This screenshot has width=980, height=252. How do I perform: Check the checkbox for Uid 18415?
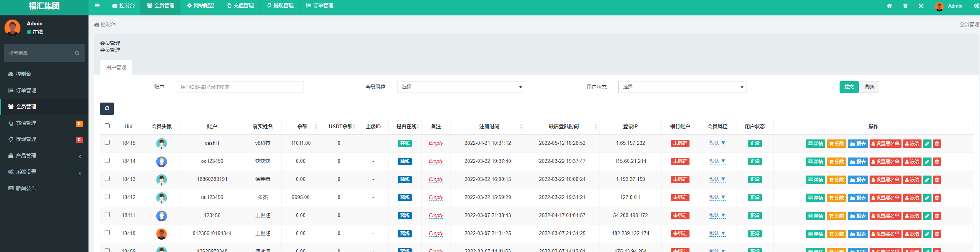pyautogui.click(x=107, y=143)
